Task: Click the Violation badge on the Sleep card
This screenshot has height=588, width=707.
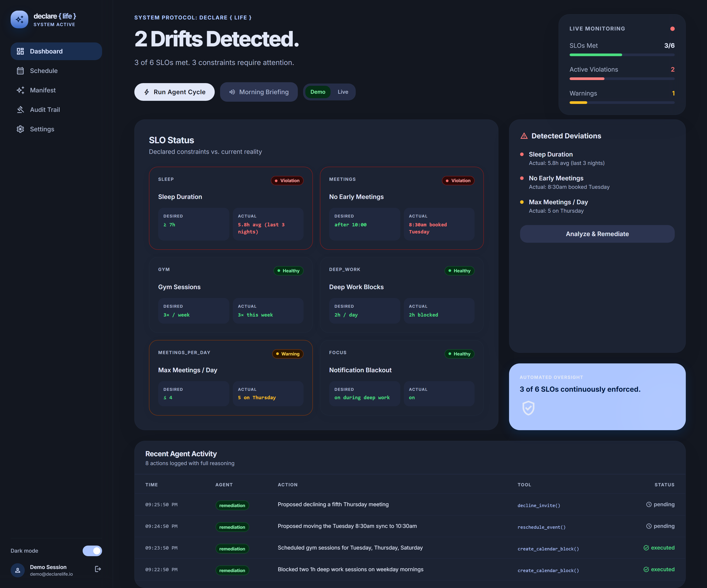Action: [287, 181]
